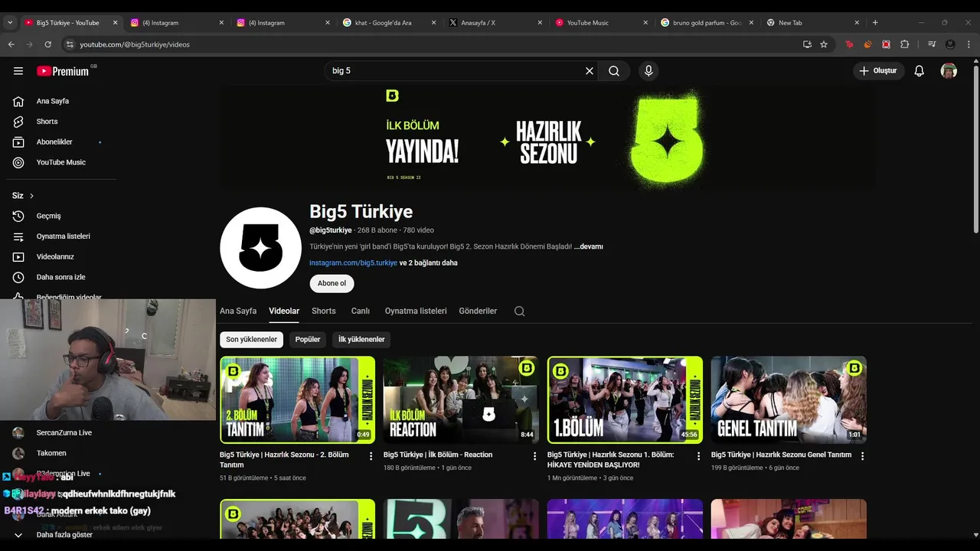The height and width of the screenshot is (551, 980).
Task: Switch to the Gönderiler tab
Action: (478, 311)
